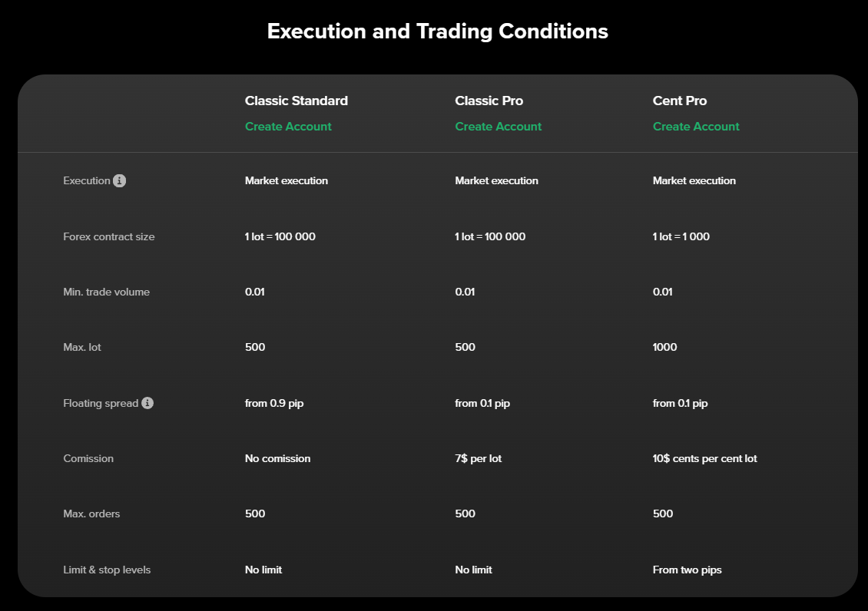The width and height of the screenshot is (868, 611).
Task: Click the info icon next to Execution
Action: click(120, 181)
